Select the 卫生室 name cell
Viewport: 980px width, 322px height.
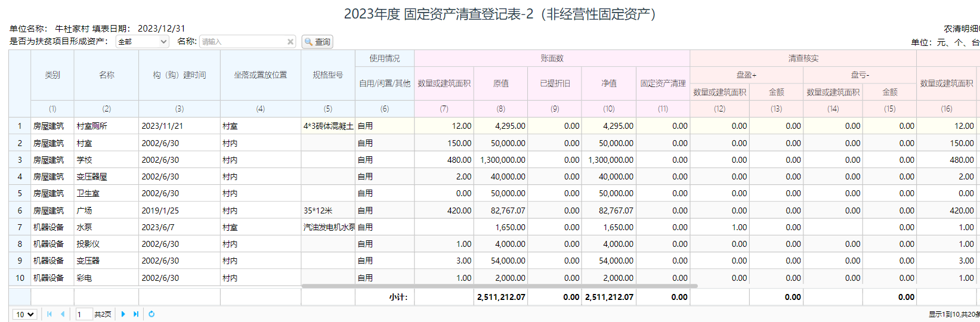pyautogui.click(x=106, y=193)
